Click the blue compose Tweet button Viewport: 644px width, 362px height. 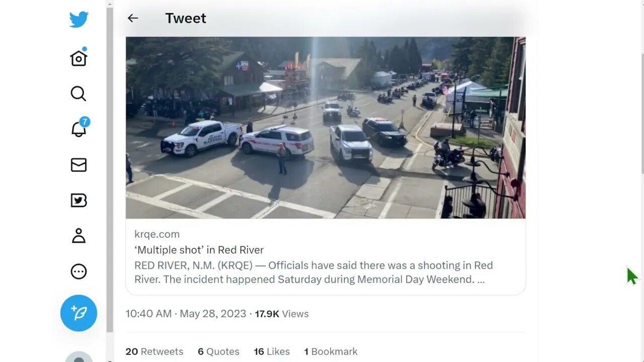pyautogui.click(x=78, y=313)
